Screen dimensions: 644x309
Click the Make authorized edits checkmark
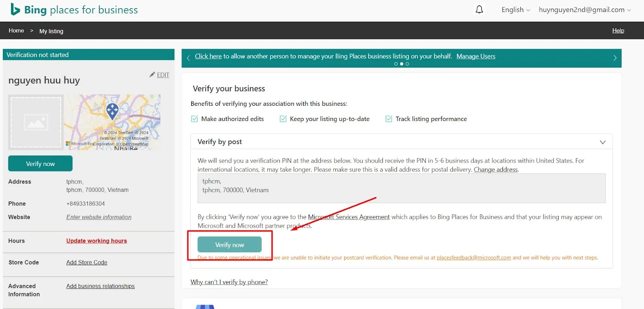[194, 119]
